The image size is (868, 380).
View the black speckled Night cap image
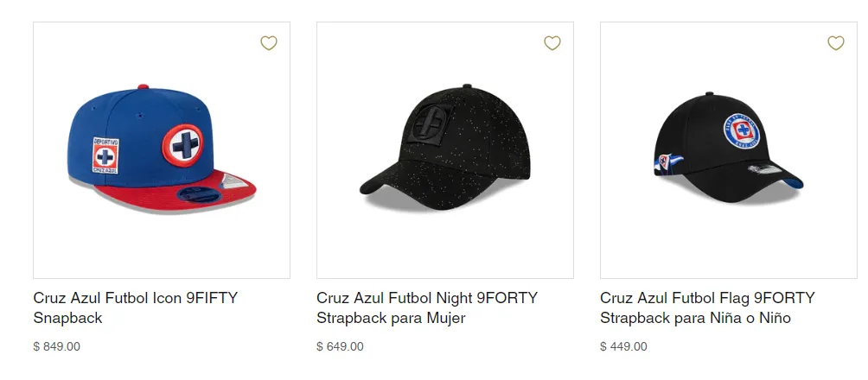coord(445,150)
